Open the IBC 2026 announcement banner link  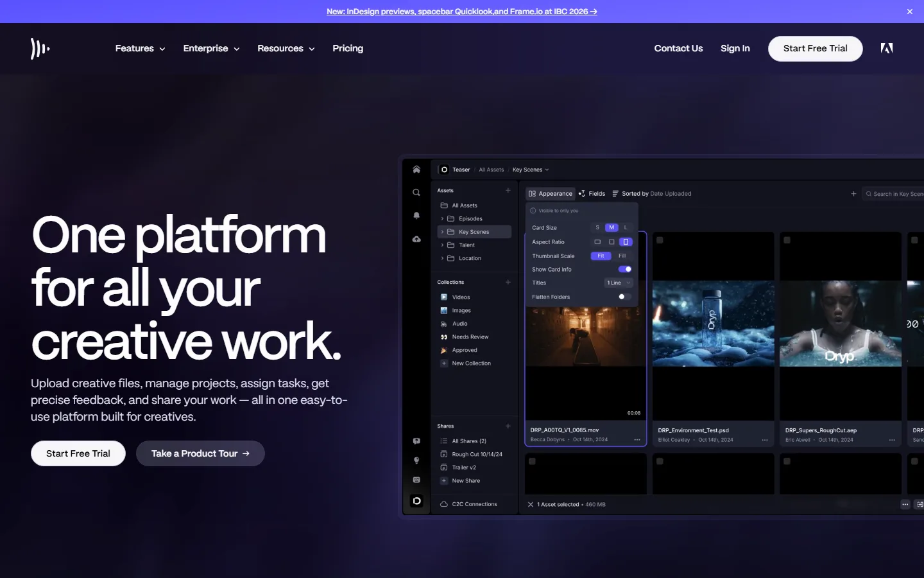[x=462, y=12]
